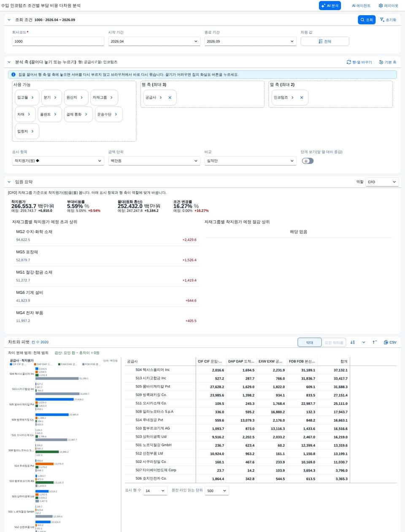Open the 역할 dropdown set to CFO
Viewport: 405px width, 532px height.
[x=382, y=182]
